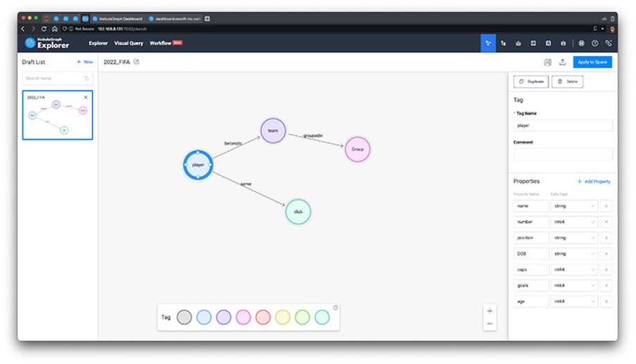Remove the number property row
636x364 pixels.
pos(606,222)
